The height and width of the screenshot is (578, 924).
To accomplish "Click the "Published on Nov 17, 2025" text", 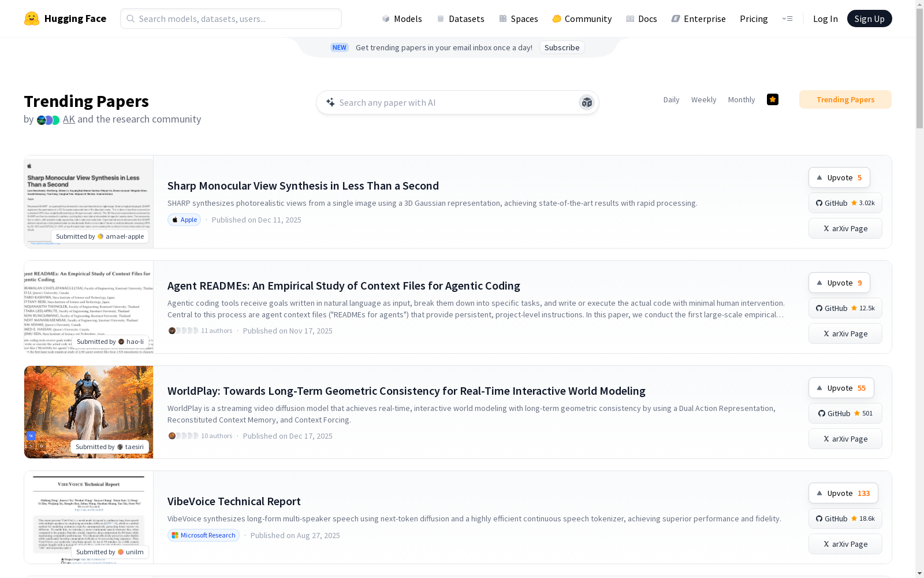I will tap(288, 331).
